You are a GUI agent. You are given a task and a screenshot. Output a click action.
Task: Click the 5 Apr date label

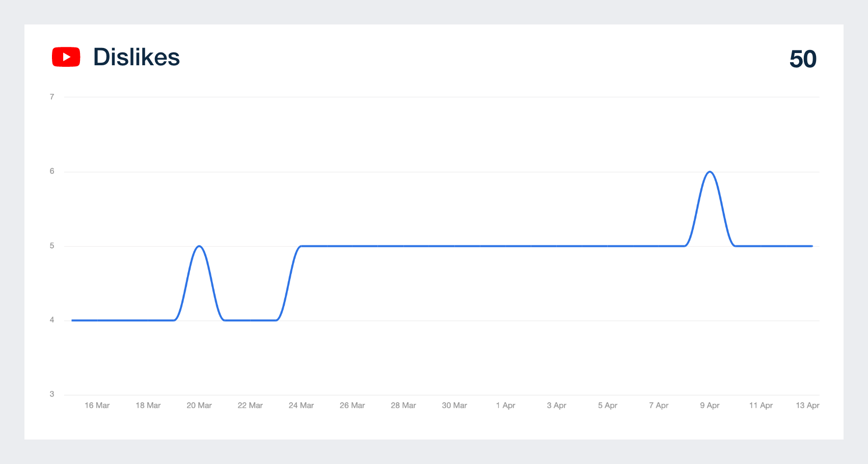(608, 405)
